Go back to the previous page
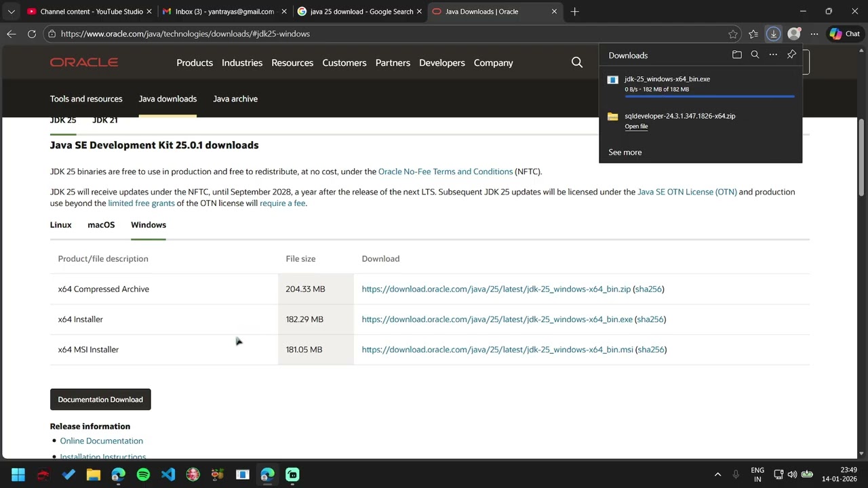The image size is (868, 488). click(12, 34)
